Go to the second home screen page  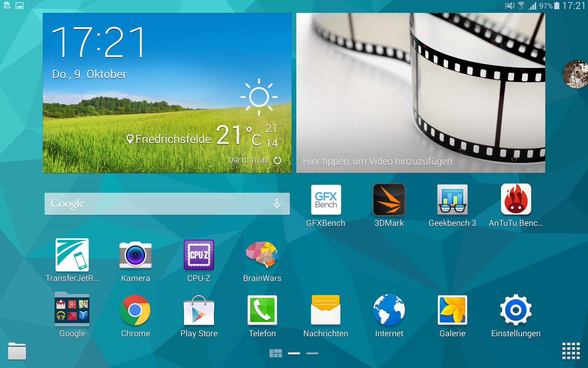(x=312, y=354)
